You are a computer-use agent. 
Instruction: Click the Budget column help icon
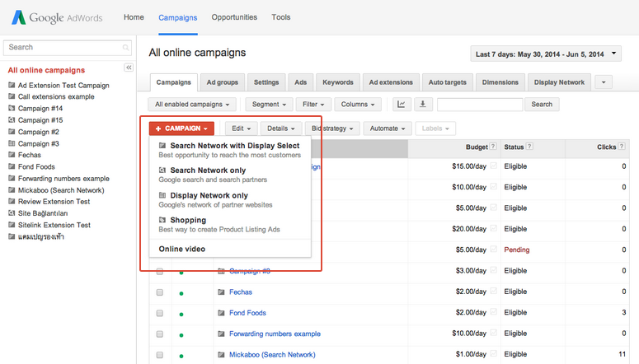point(494,147)
